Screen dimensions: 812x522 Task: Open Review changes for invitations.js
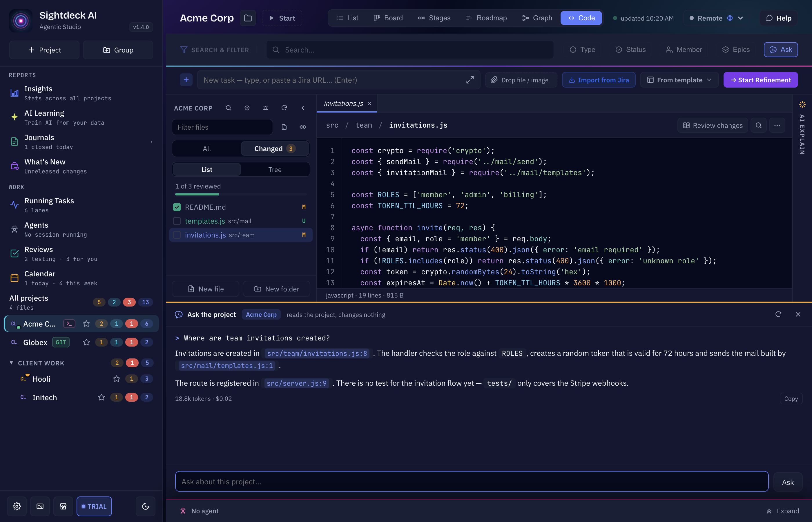point(713,125)
